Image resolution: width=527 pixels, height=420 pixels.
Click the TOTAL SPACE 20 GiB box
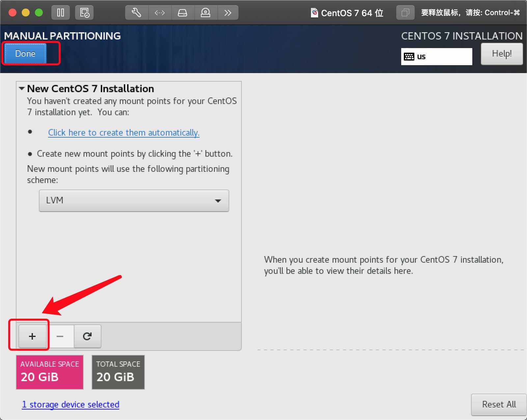click(x=118, y=372)
